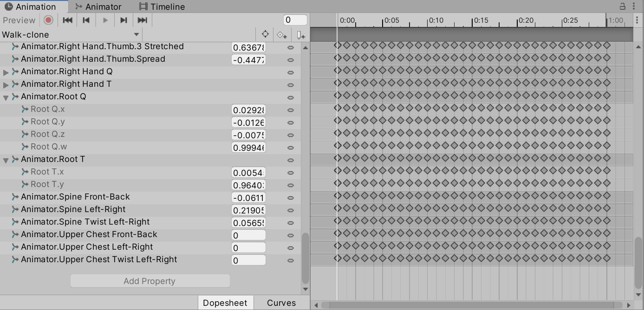Open Animator.Root Q row options oval
Screen dimensions: 644x310
(x=291, y=97)
